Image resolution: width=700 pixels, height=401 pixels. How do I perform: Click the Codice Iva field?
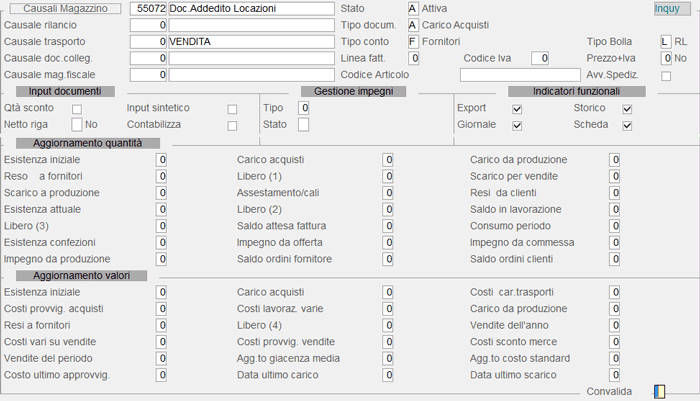(540, 58)
